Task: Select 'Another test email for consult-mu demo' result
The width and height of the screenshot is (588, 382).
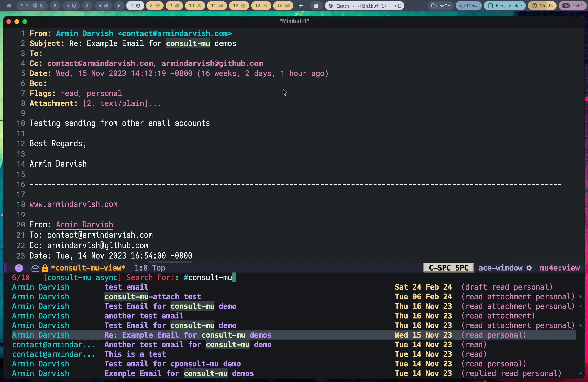Action: point(294,344)
